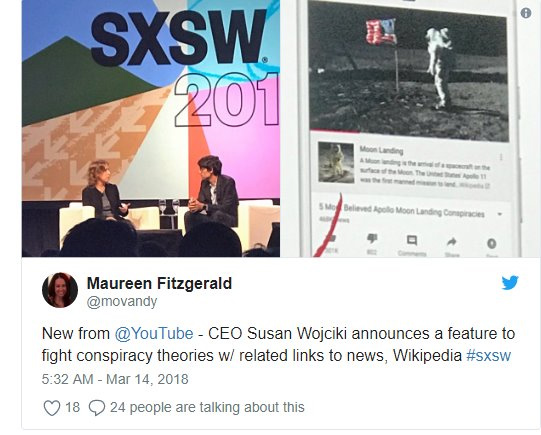Click the thumbs-down icon in phone screenshot

(372, 238)
